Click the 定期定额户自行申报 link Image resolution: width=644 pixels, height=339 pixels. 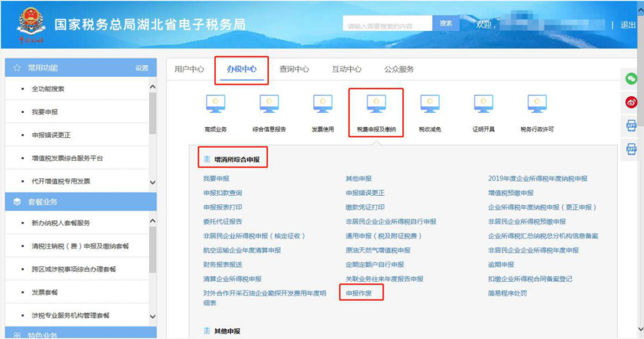[x=374, y=264]
